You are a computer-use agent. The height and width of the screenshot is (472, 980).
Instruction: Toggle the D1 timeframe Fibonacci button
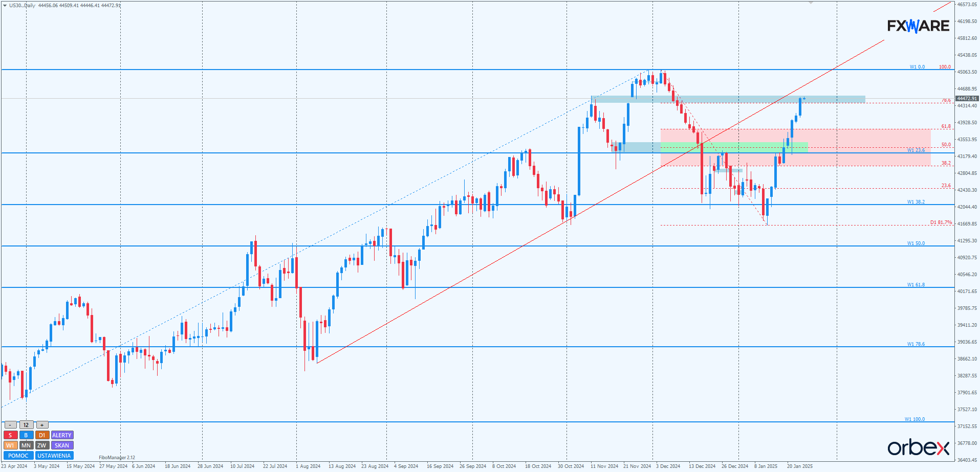42,435
